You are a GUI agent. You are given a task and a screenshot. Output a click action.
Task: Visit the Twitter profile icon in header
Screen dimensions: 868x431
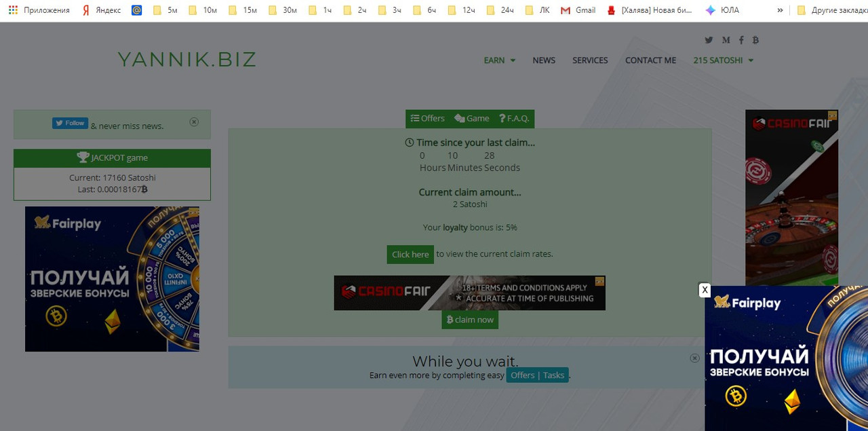[709, 40]
